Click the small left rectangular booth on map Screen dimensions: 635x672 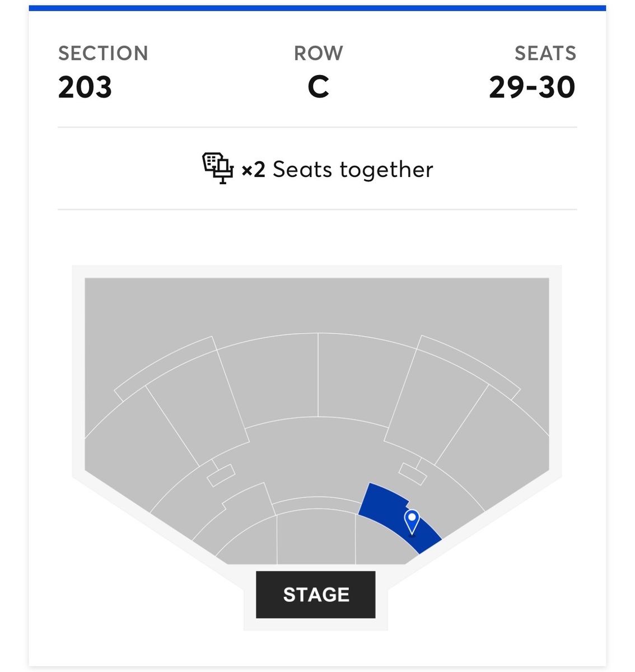pos(221,475)
